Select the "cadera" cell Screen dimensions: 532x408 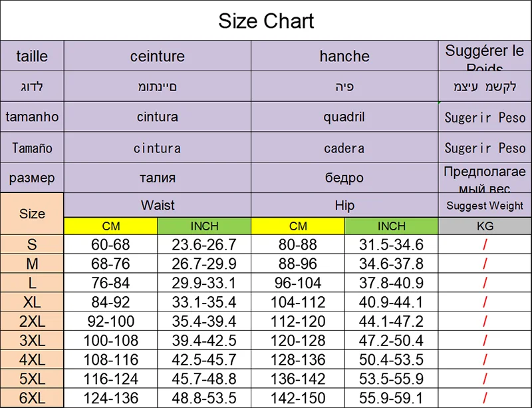click(344, 148)
